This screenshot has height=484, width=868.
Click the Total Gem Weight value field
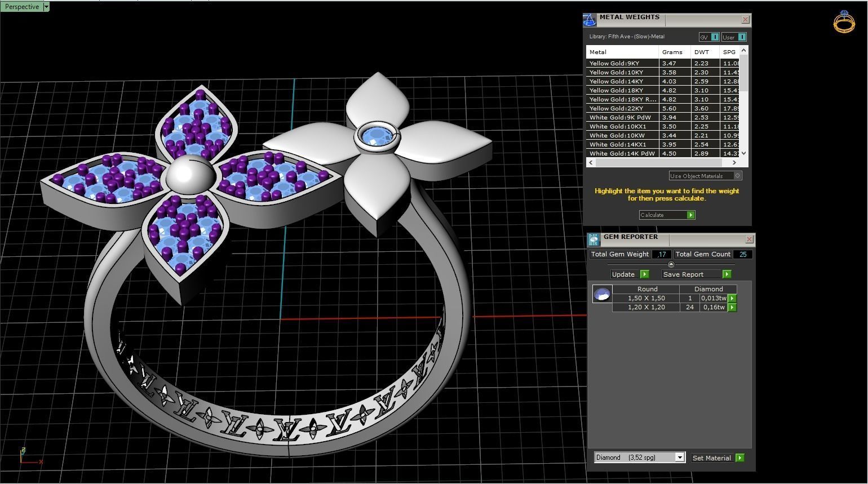[662, 255]
